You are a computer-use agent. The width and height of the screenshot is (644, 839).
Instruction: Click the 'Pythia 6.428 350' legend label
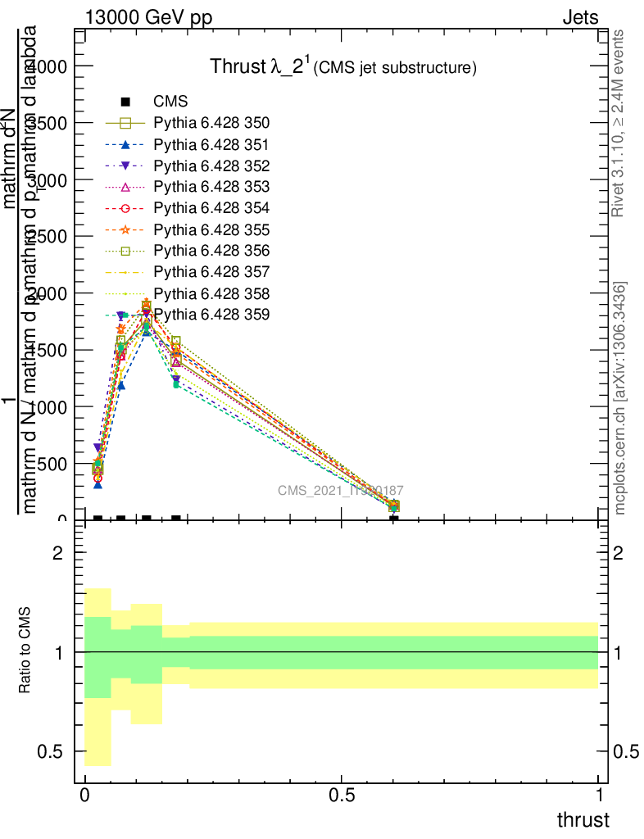(211, 123)
